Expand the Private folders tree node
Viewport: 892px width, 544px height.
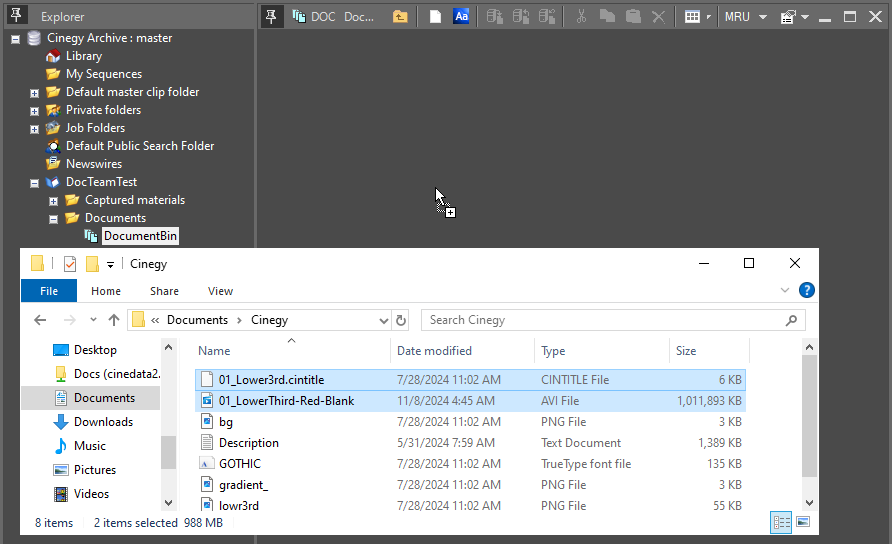coord(35,110)
